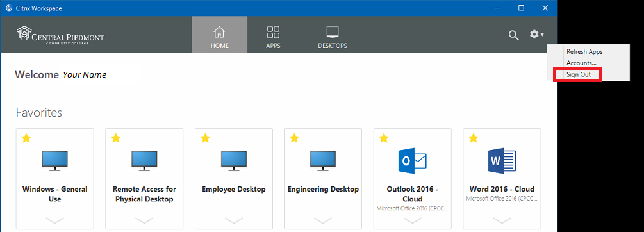The width and height of the screenshot is (644, 232).
Task: Unfavorite Windows - General Use via star
Action: coord(26,138)
